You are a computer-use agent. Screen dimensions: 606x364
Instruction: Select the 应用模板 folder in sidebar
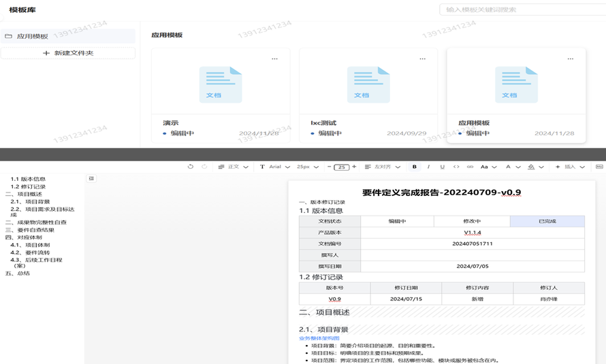[33, 36]
